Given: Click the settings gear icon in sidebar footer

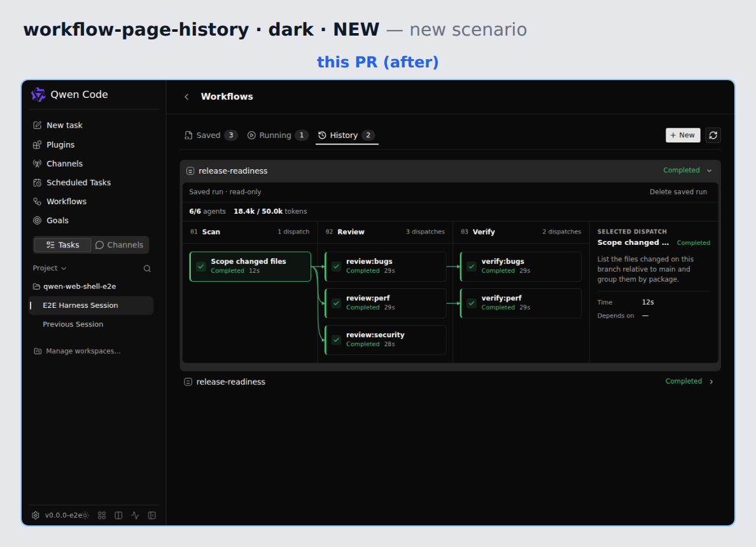Looking at the screenshot, I should point(36,515).
